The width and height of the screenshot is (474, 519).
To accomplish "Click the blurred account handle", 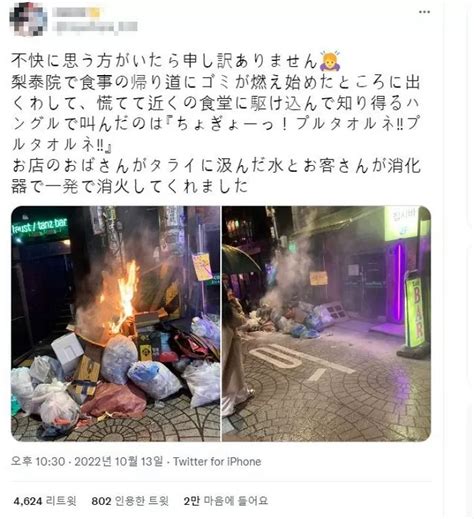I will 95,27.
